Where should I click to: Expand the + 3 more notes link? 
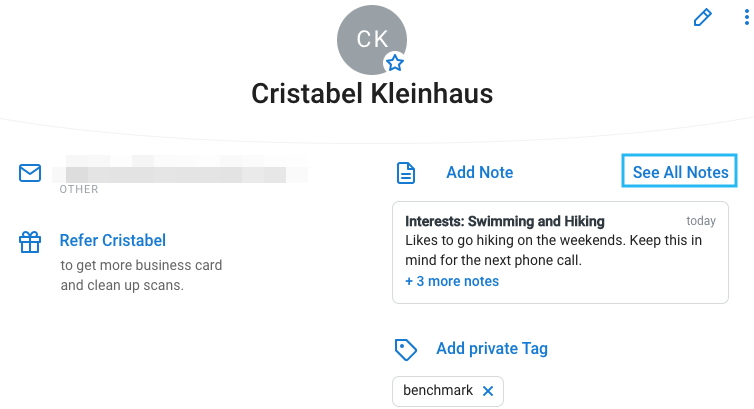[x=452, y=281]
